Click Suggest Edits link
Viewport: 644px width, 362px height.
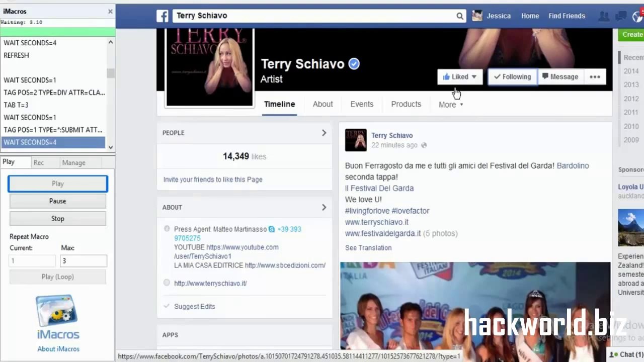tap(195, 306)
